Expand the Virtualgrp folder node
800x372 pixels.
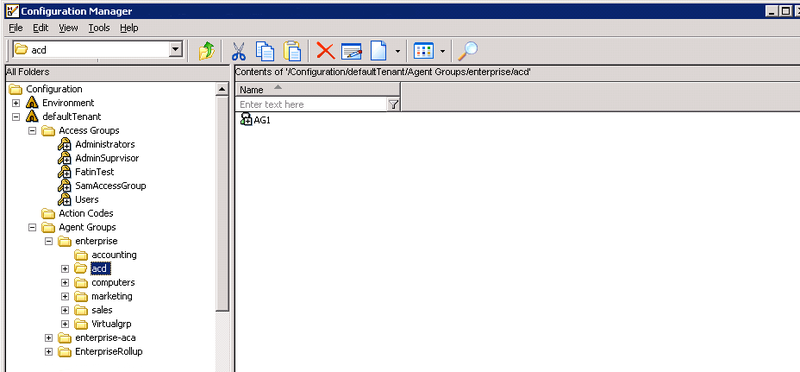[65, 324]
